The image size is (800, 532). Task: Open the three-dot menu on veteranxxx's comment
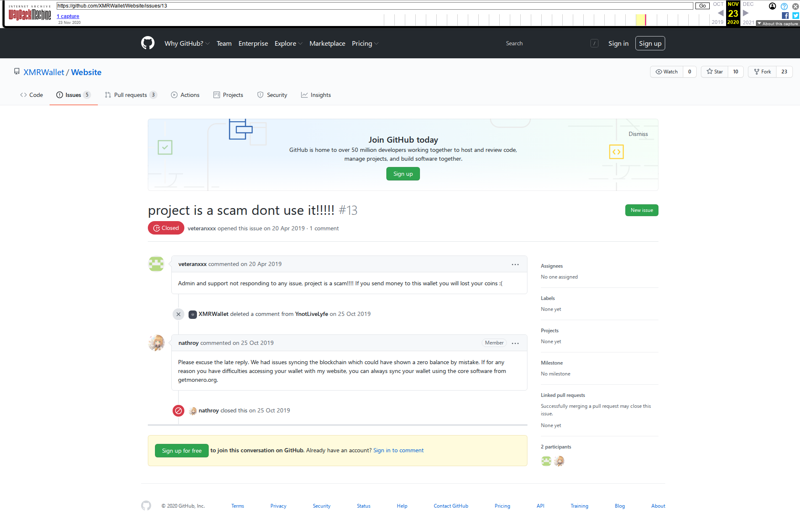pyautogui.click(x=515, y=264)
